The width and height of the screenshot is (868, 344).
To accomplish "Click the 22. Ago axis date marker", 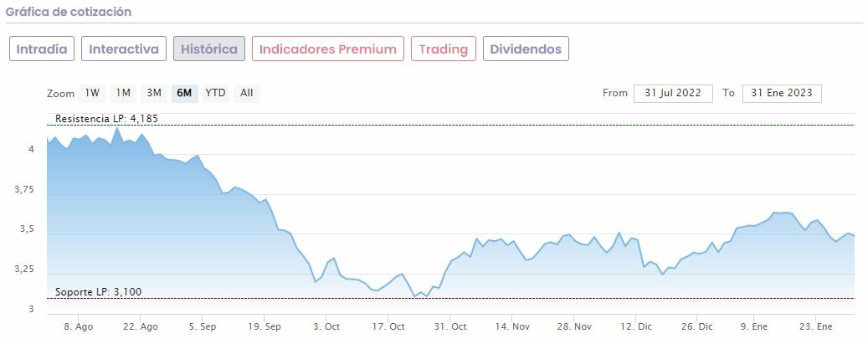I will point(140,326).
